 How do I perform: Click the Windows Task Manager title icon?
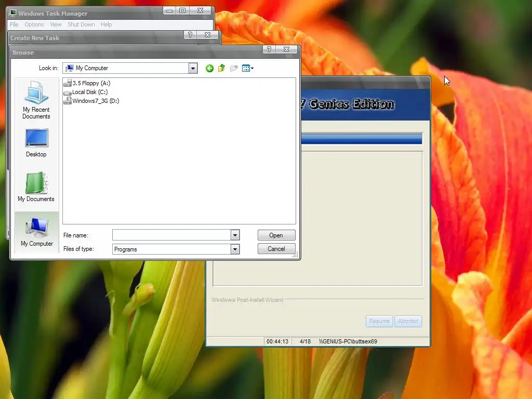pyautogui.click(x=13, y=13)
